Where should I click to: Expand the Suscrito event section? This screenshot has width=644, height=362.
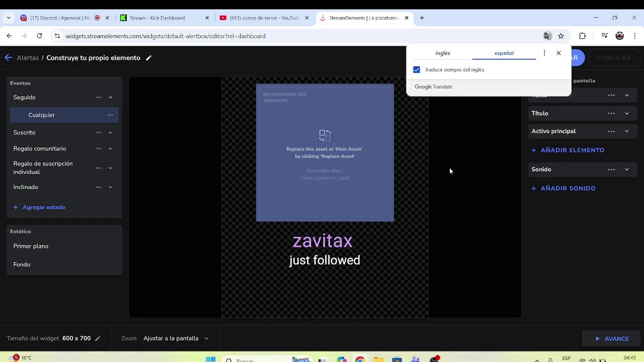coord(110,133)
